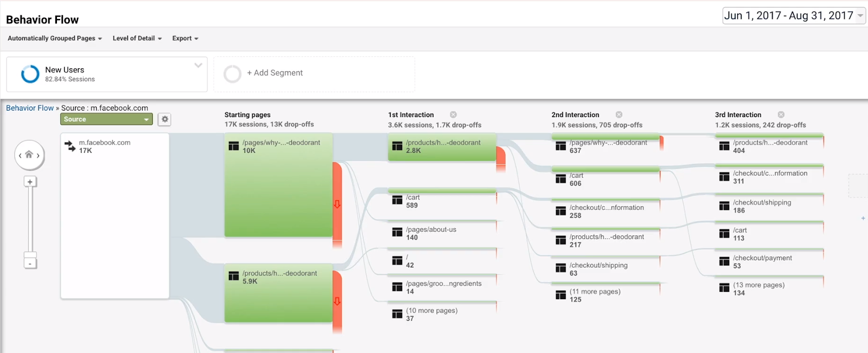Click the + Add Segment button
Viewport: 868px width, 353px height.
275,73
